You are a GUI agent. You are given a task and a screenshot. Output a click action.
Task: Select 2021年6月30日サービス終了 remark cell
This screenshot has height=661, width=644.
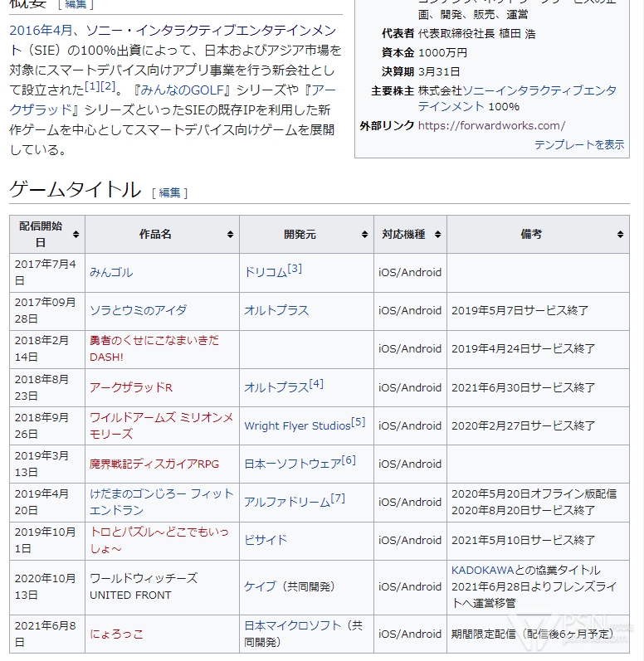click(x=538, y=387)
